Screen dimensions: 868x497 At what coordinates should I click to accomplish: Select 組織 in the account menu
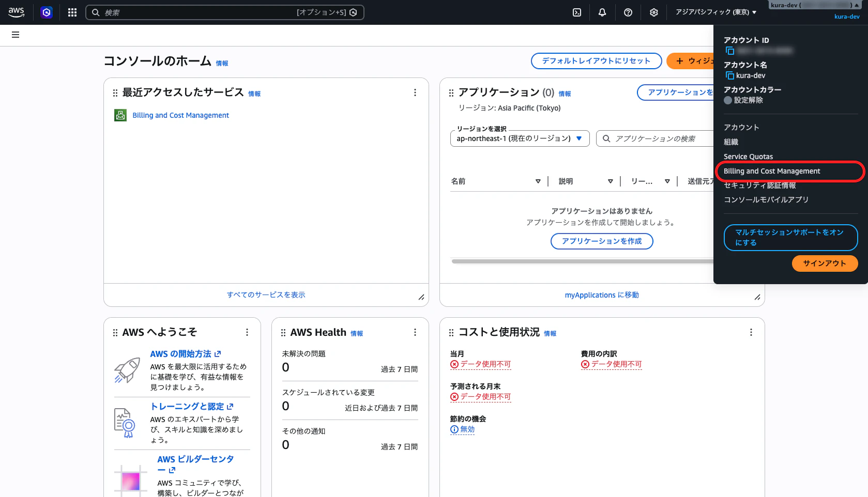pyautogui.click(x=731, y=142)
